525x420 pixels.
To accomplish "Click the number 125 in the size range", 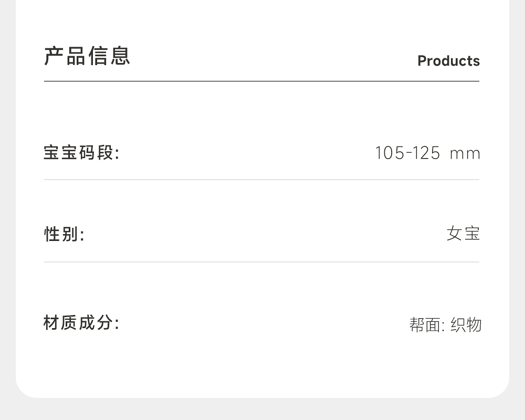I will coord(426,153).
